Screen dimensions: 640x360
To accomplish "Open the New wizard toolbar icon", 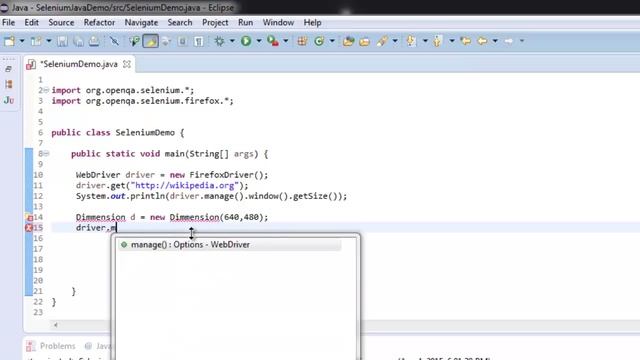I will pyautogui.click(x=9, y=41).
